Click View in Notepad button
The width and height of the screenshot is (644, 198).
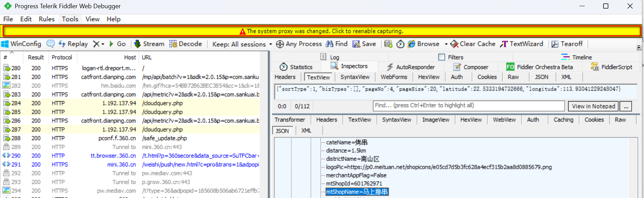pos(593,106)
